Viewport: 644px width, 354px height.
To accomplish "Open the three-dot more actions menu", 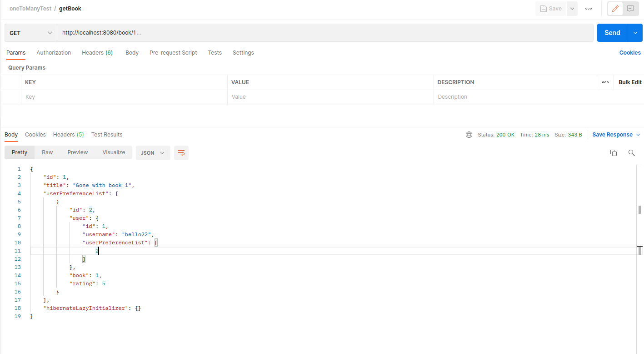I will pos(589,9).
